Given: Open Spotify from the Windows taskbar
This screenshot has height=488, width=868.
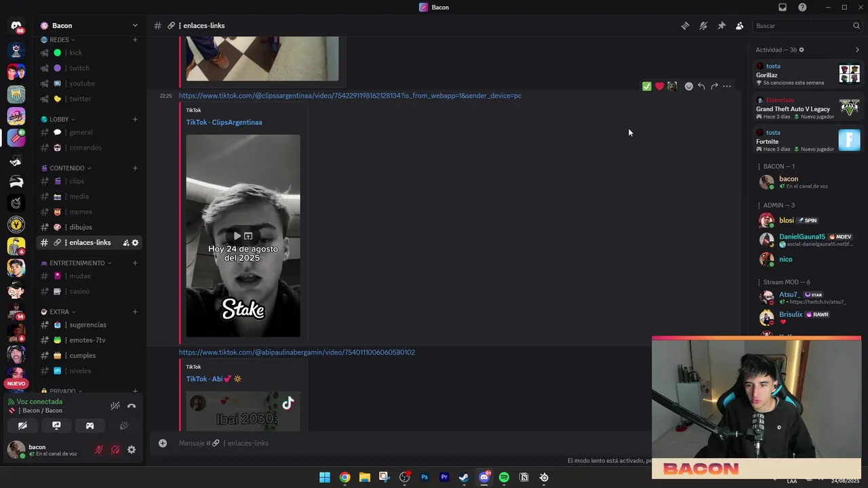Looking at the screenshot, I should (x=504, y=477).
